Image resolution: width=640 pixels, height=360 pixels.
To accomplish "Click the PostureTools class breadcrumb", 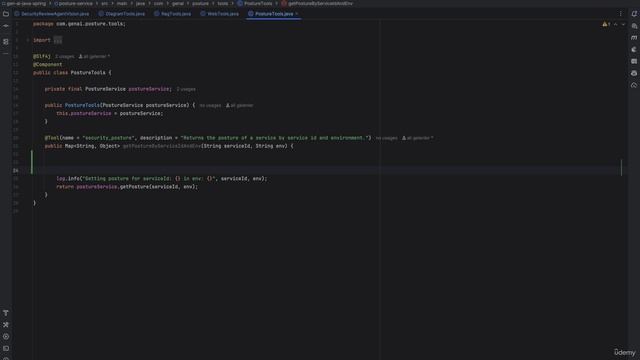I will pyautogui.click(x=255, y=3).
